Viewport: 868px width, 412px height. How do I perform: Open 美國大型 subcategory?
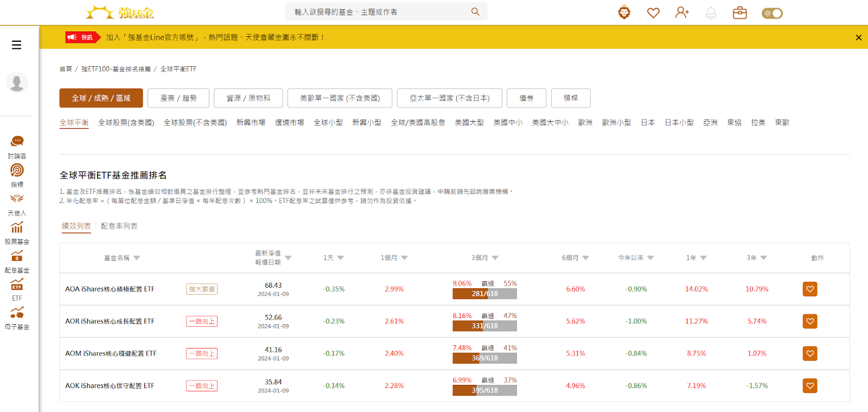[469, 123]
